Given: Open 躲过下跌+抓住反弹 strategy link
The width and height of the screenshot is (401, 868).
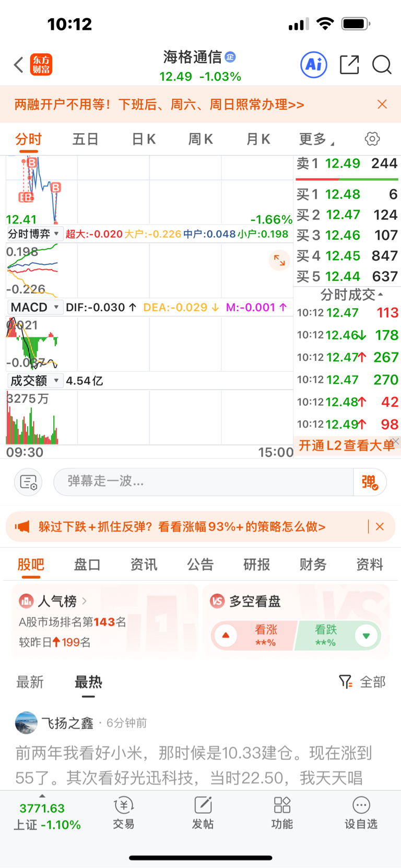Looking at the screenshot, I should (182, 526).
